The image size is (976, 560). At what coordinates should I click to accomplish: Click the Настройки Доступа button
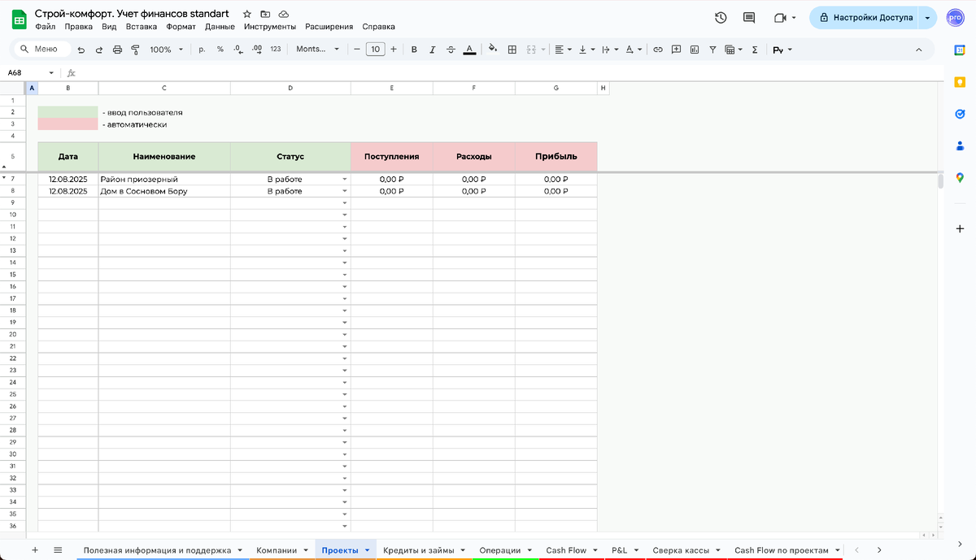[x=865, y=18]
